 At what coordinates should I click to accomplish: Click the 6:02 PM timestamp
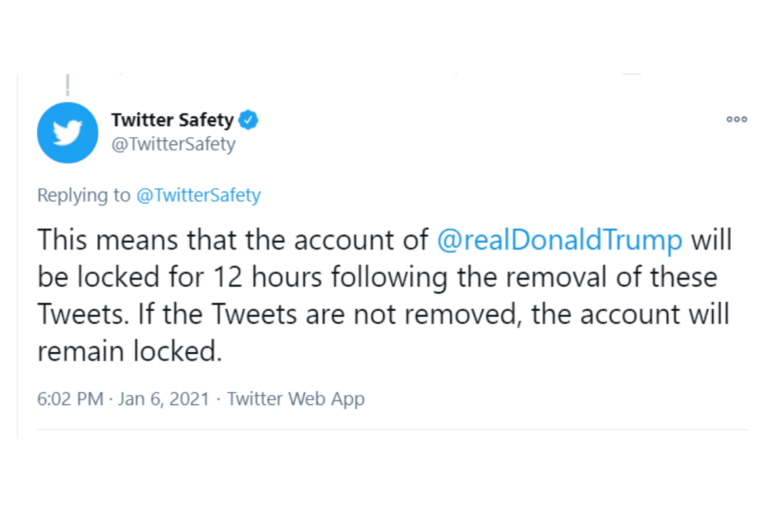point(70,399)
